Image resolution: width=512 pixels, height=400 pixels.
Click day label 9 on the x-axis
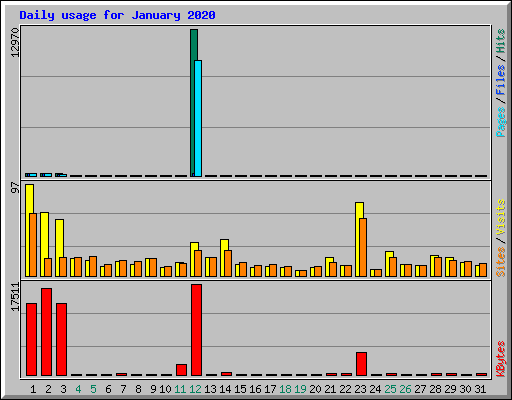pos(153,389)
